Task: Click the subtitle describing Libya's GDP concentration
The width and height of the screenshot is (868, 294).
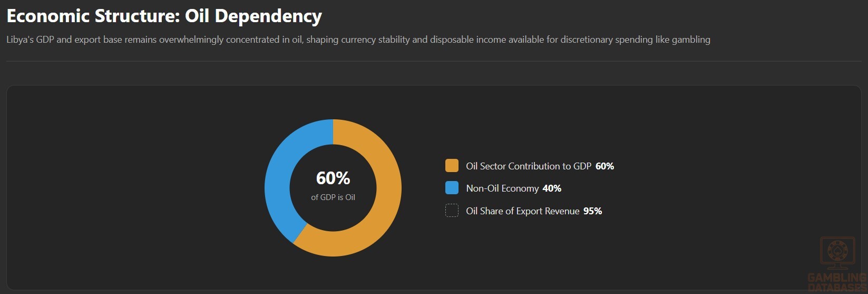Action: point(358,40)
